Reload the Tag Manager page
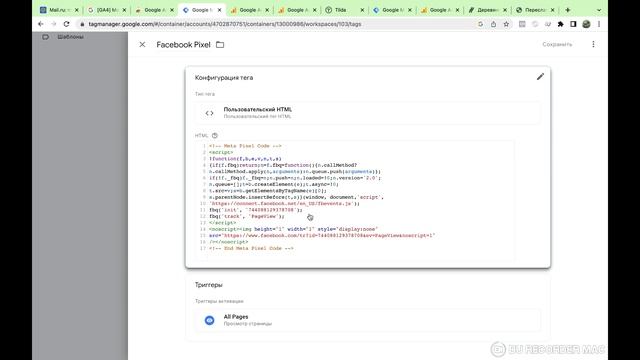Screen dimensions: 640x360 coord(67,24)
